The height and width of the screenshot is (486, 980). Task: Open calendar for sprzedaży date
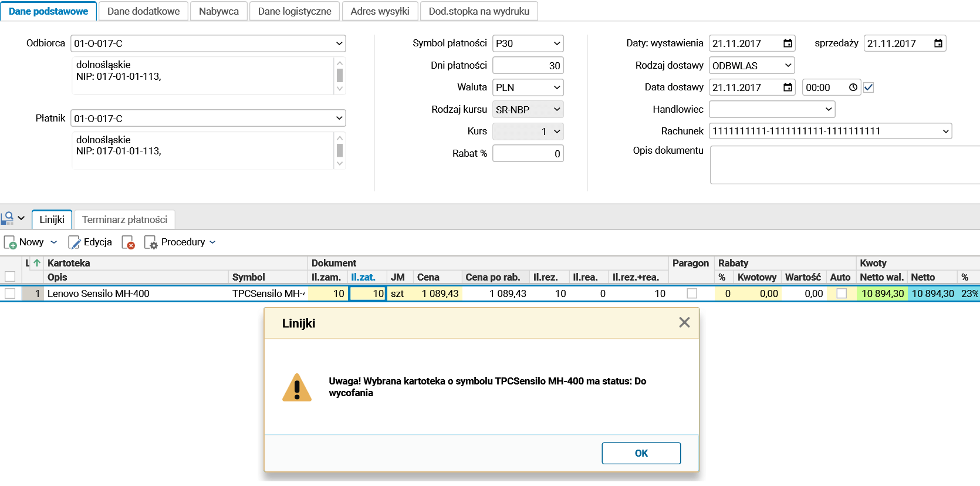coord(938,43)
